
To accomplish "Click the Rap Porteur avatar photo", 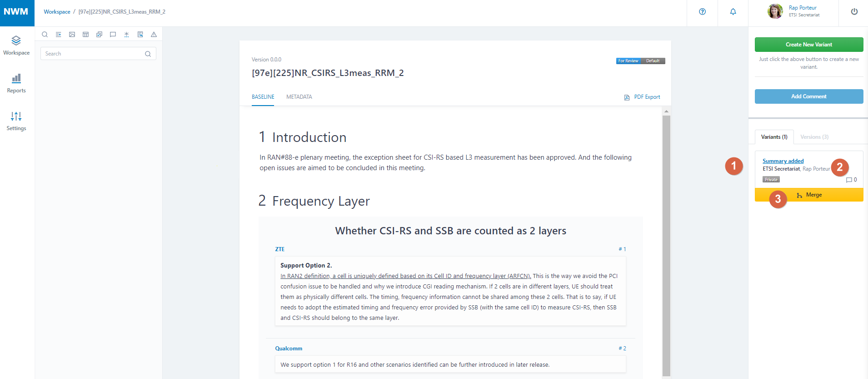I will [x=775, y=11].
